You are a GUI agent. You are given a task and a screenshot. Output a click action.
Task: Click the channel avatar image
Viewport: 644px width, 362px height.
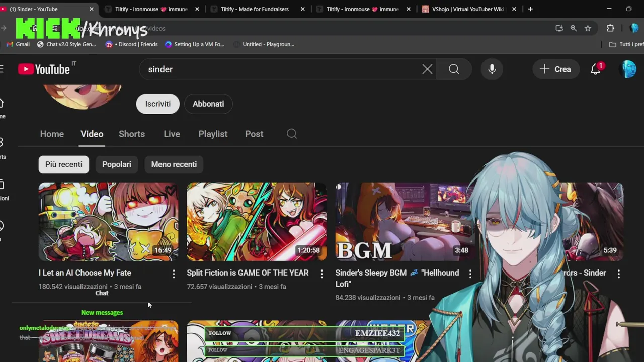[x=83, y=97]
